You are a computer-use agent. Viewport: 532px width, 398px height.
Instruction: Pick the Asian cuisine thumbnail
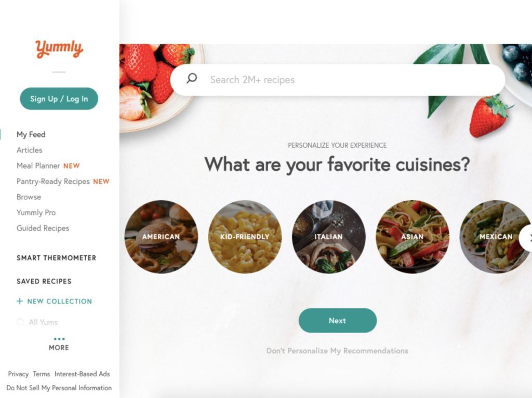pyautogui.click(x=412, y=237)
